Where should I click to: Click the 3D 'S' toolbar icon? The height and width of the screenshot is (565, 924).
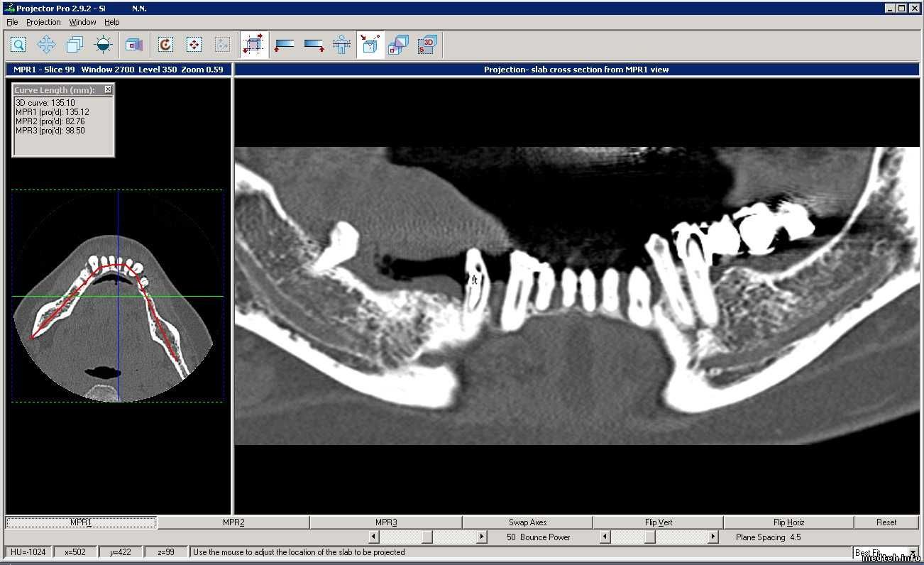coord(427,45)
